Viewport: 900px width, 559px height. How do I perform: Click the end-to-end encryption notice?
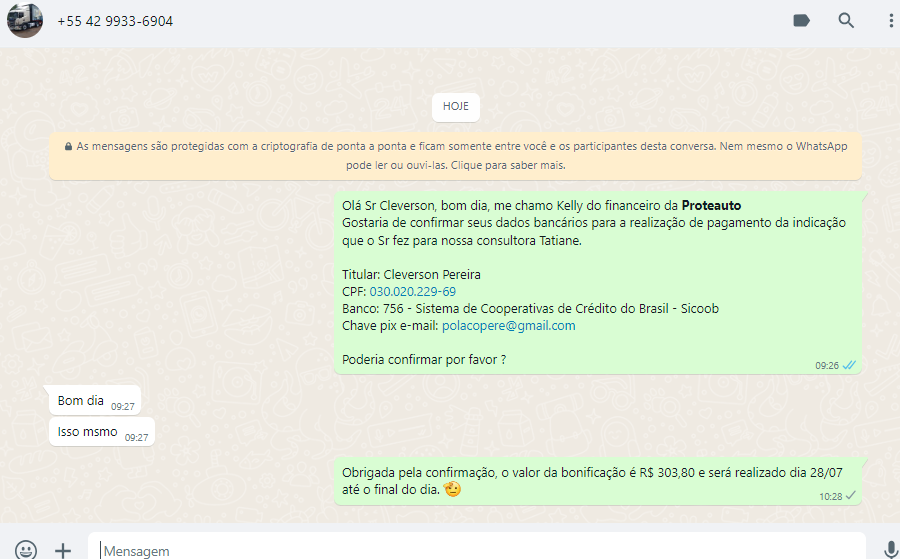click(x=455, y=156)
